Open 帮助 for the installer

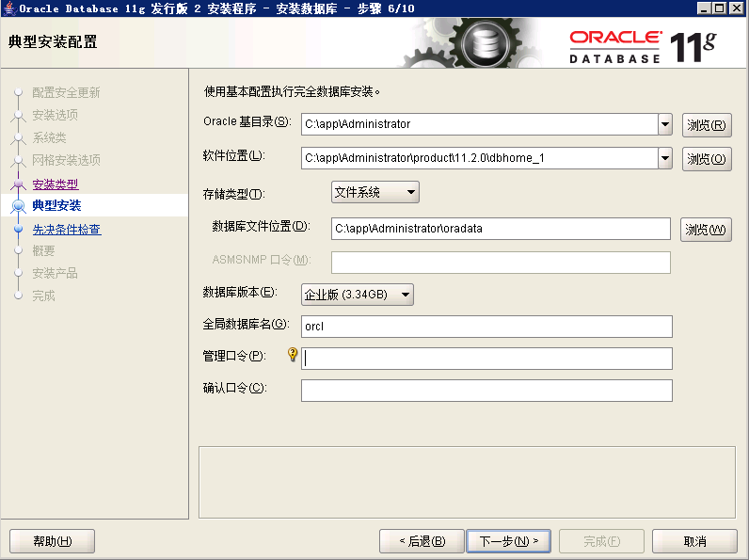click(52, 541)
